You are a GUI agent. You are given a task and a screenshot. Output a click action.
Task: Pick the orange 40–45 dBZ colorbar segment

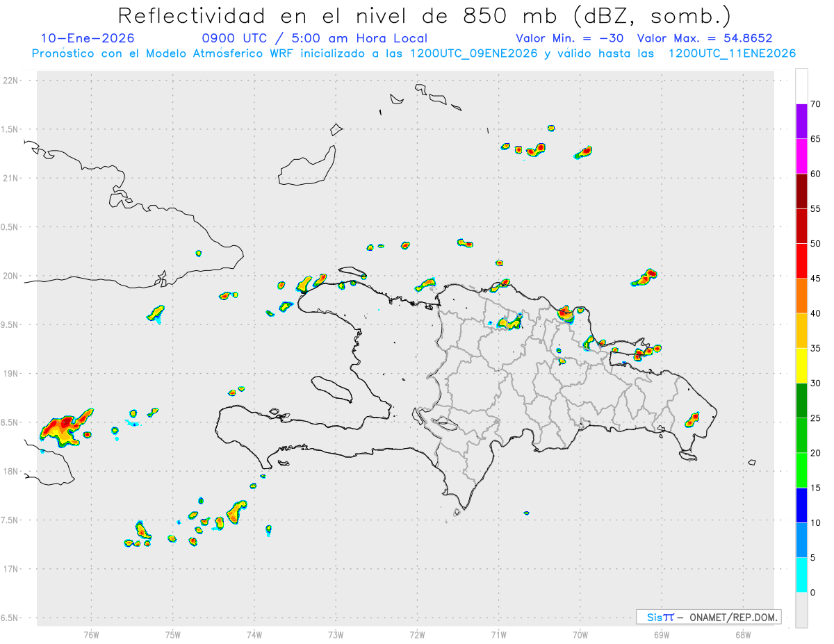pos(801,295)
